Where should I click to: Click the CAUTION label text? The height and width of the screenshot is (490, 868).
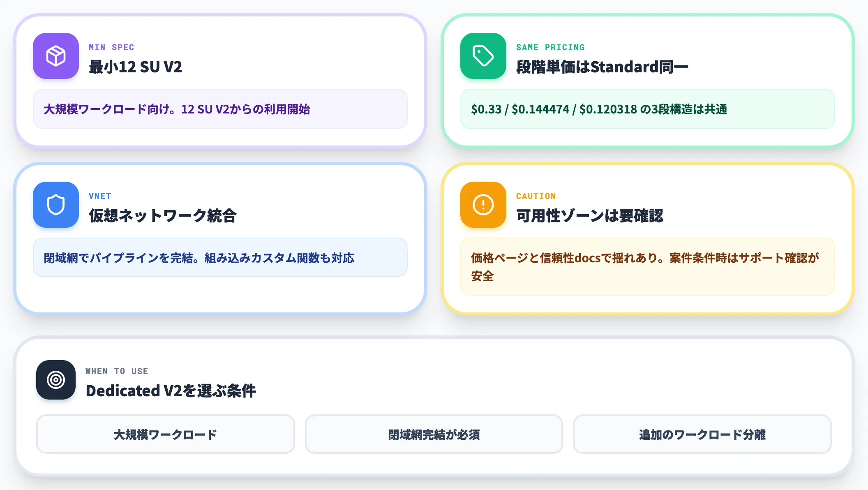tap(536, 196)
